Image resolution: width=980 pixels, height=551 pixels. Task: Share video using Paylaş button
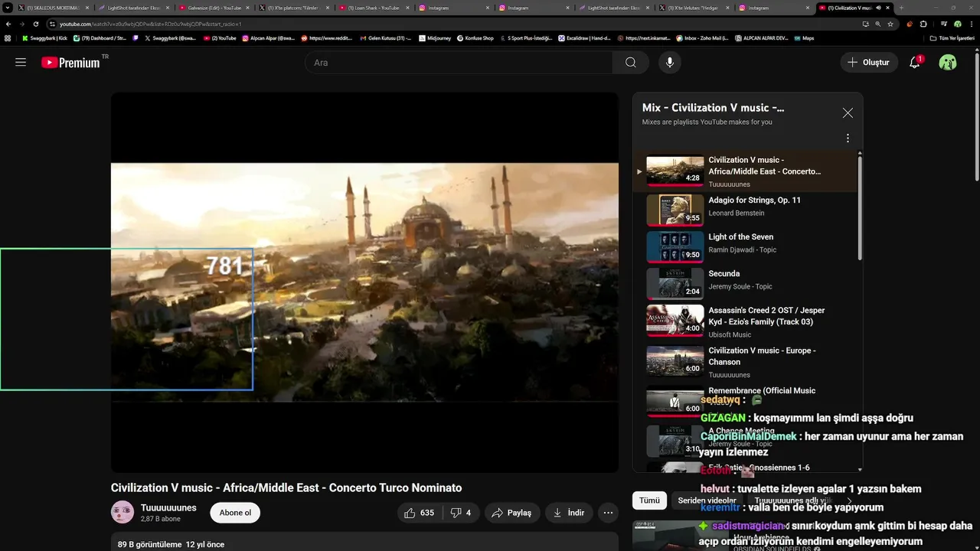click(511, 513)
